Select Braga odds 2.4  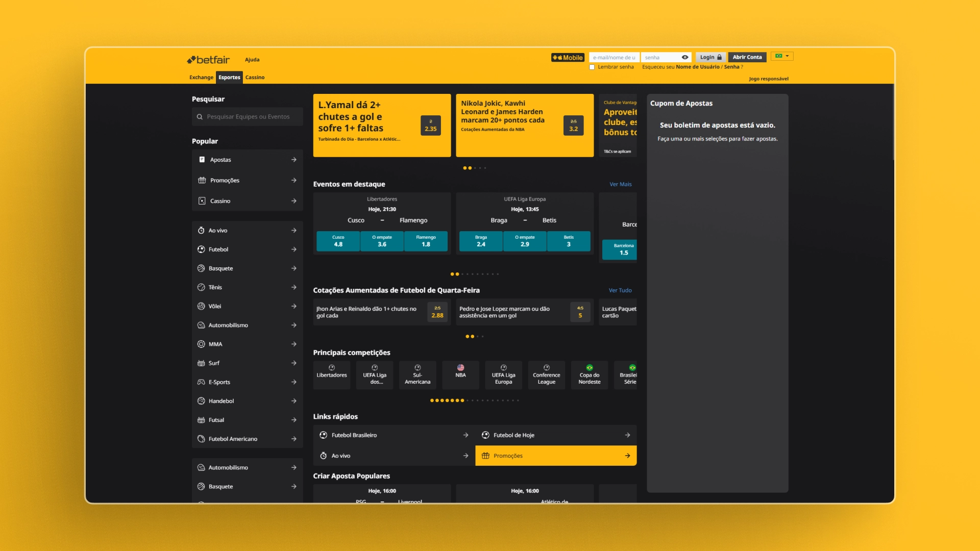(x=481, y=241)
